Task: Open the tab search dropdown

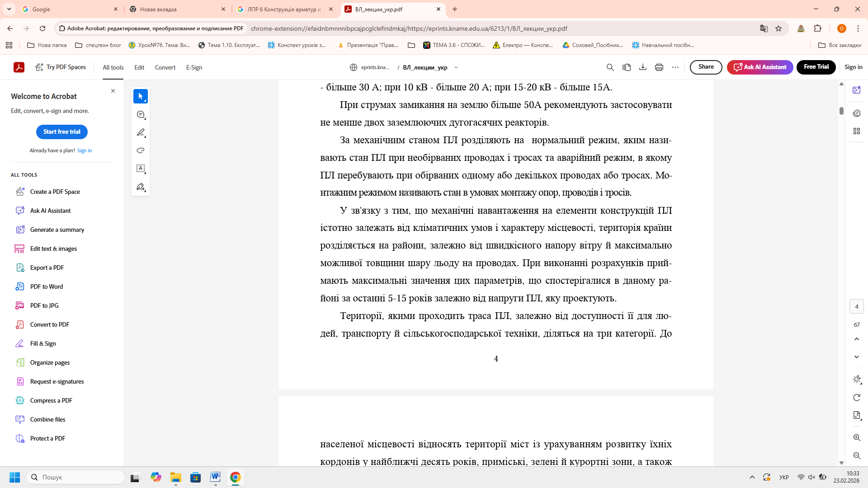Action: pyautogui.click(x=9, y=9)
